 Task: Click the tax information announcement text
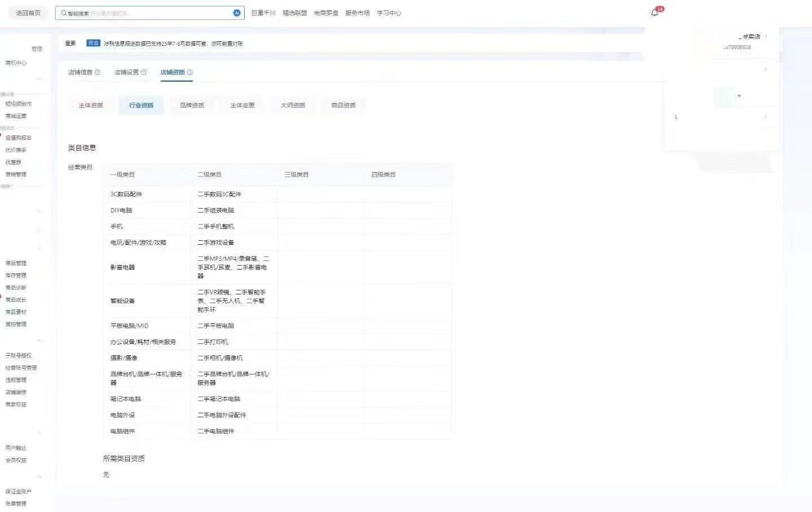coord(174,43)
